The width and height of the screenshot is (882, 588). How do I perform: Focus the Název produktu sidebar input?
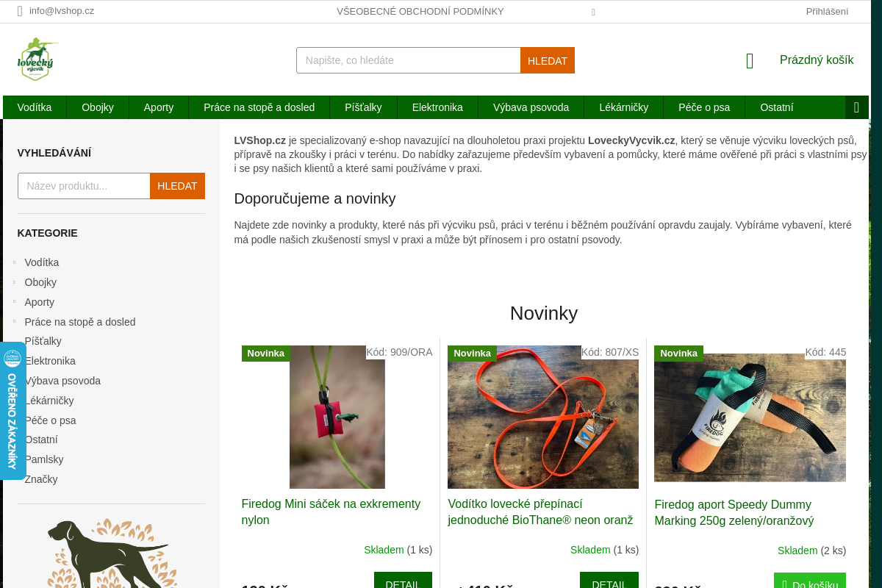(x=84, y=186)
